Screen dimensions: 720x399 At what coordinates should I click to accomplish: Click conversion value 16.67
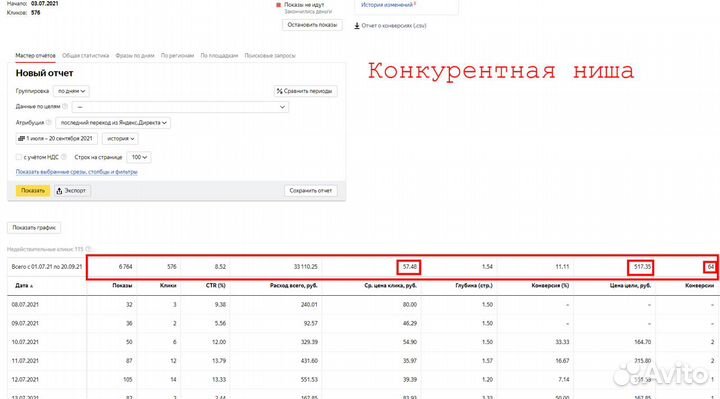click(562, 361)
